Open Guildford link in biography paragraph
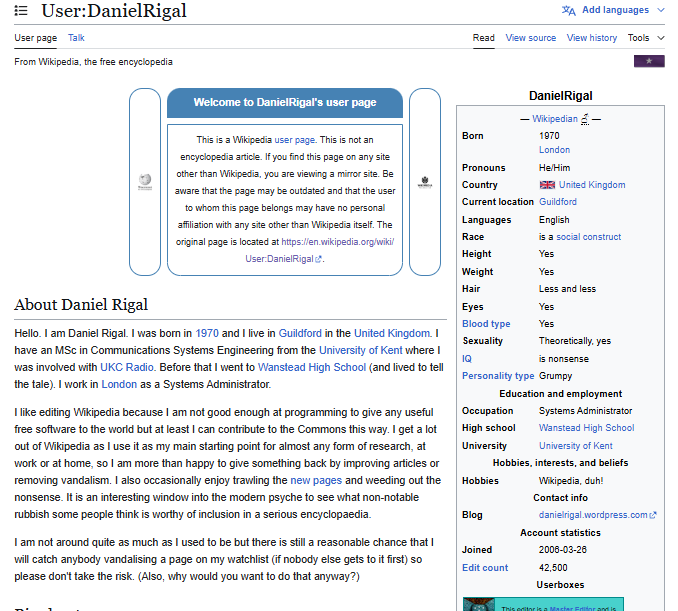The image size is (678, 611). pyautogui.click(x=300, y=333)
